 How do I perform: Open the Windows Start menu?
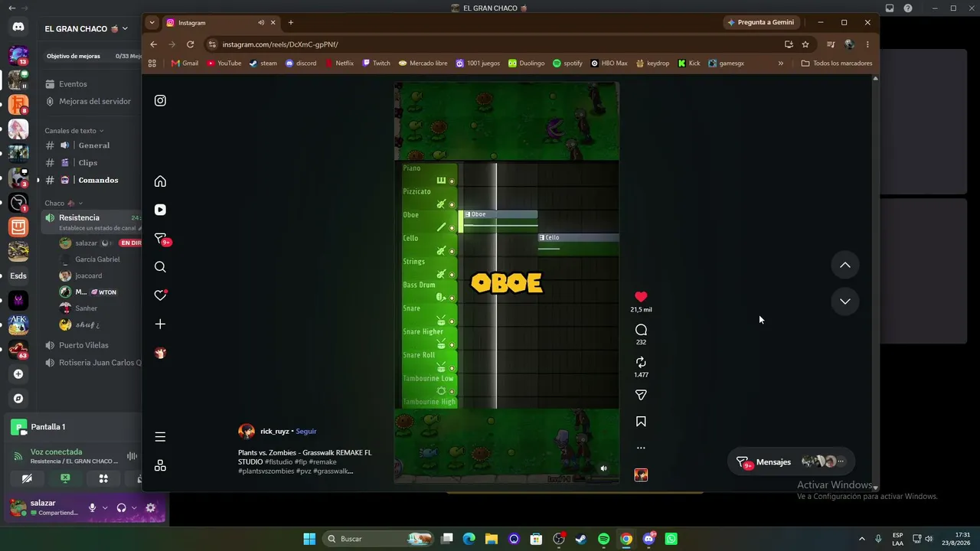click(309, 539)
